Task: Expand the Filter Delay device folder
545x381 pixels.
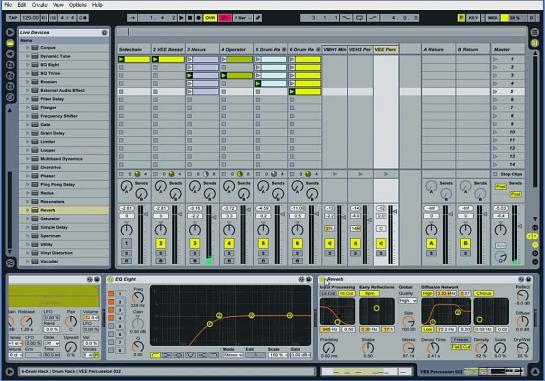Action: [27, 99]
